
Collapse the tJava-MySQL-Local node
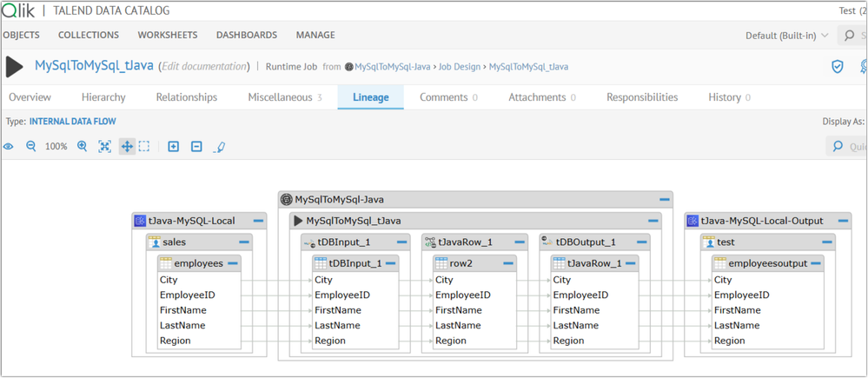259,221
